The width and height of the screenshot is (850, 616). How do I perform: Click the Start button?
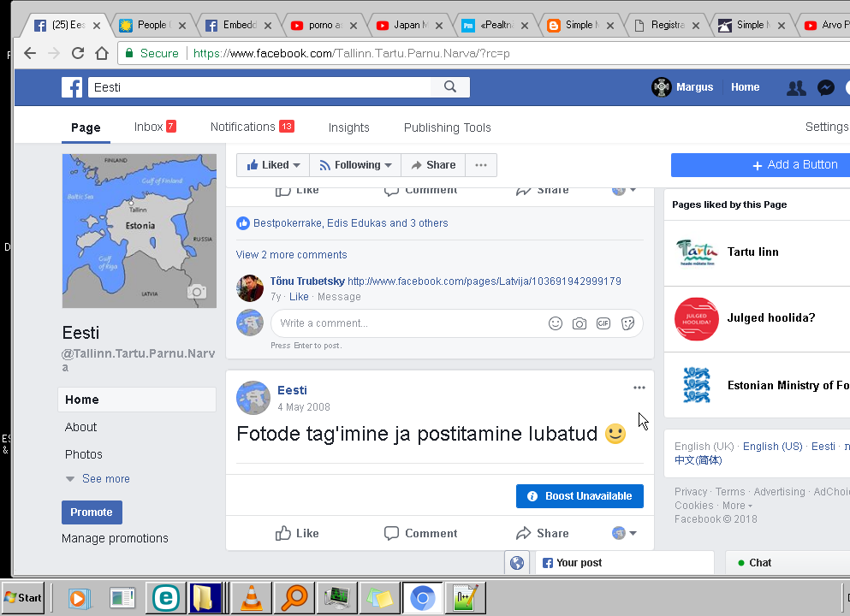[x=23, y=597]
